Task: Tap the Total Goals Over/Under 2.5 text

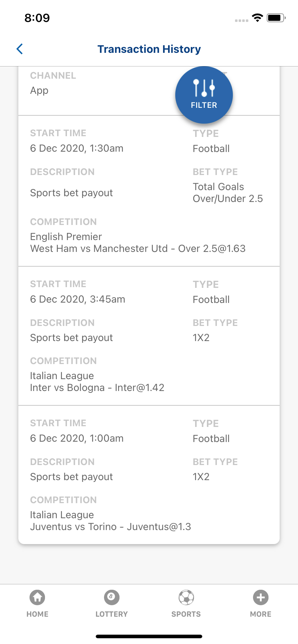Action: click(x=228, y=193)
